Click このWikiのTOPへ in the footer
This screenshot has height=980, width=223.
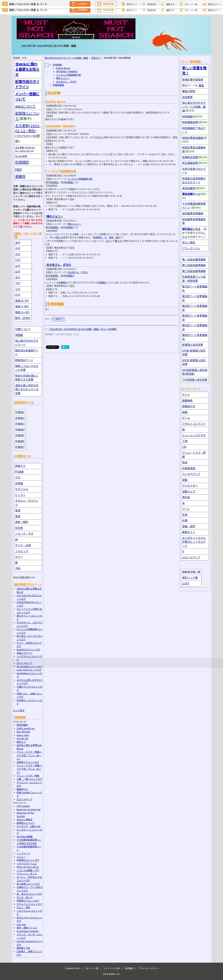(x=72, y=968)
